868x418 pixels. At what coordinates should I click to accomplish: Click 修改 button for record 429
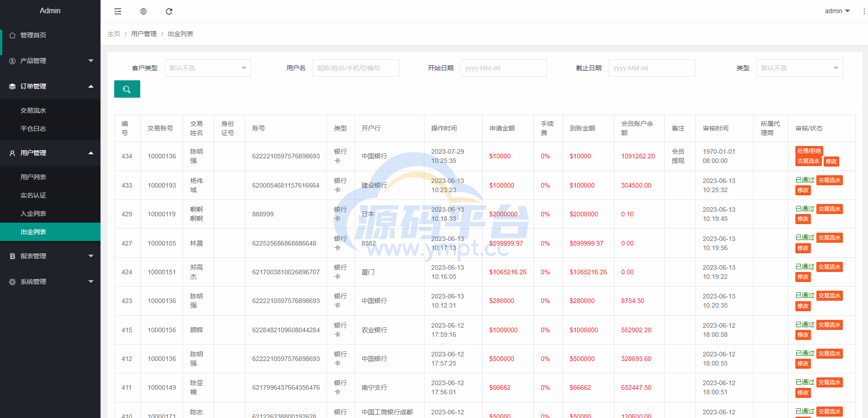[x=803, y=219]
